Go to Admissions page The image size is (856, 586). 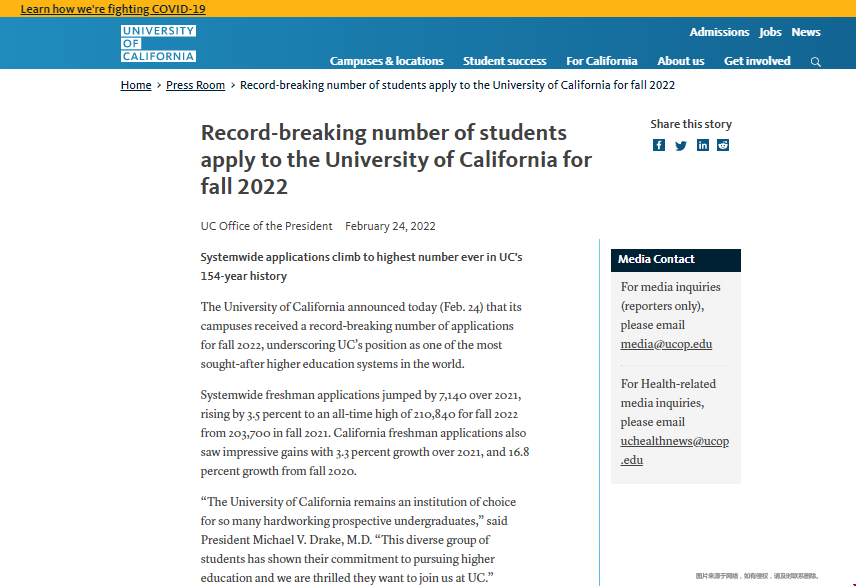click(719, 32)
